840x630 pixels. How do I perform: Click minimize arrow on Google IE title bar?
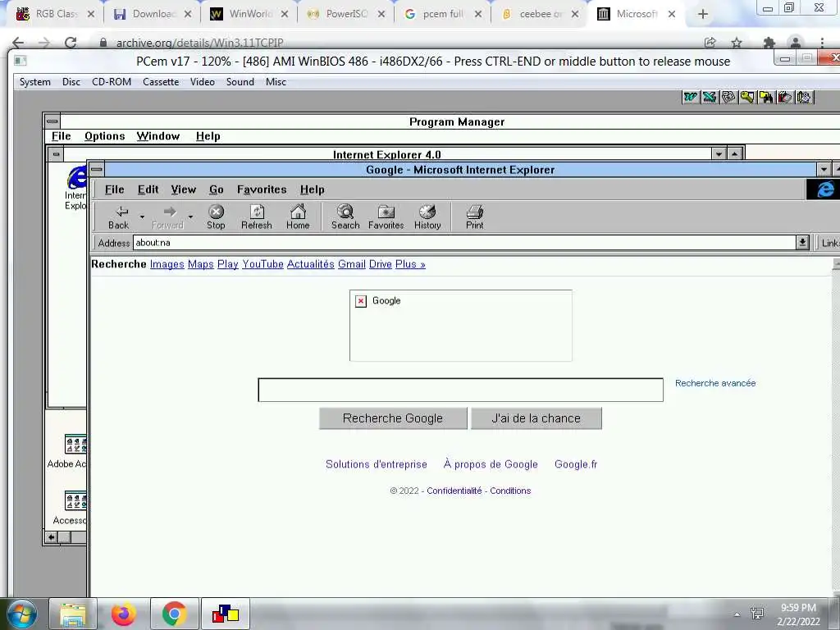click(x=824, y=170)
